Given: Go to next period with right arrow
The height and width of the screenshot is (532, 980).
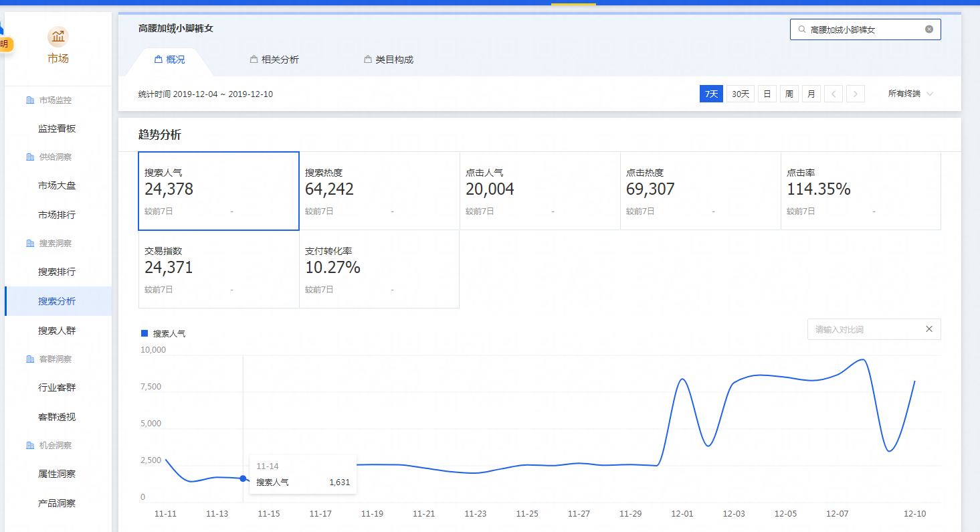Looking at the screenshot, I should point(855,94).
